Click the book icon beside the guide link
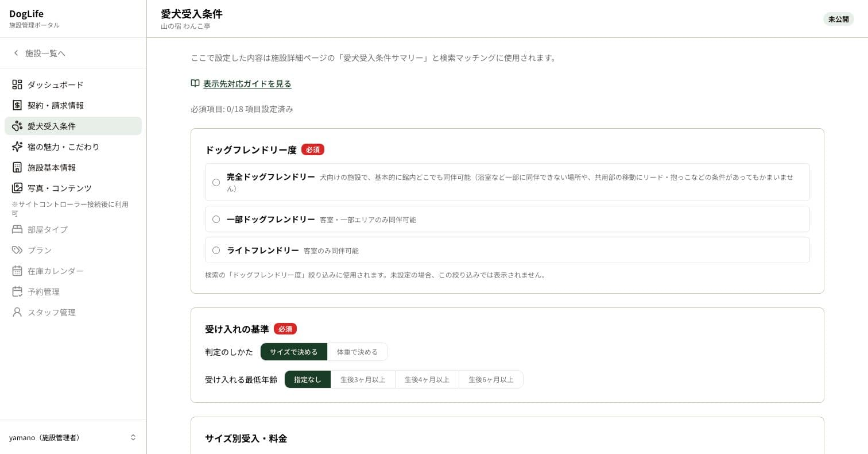This screenshot has width=868, height=454. click(x=195, y=83)
